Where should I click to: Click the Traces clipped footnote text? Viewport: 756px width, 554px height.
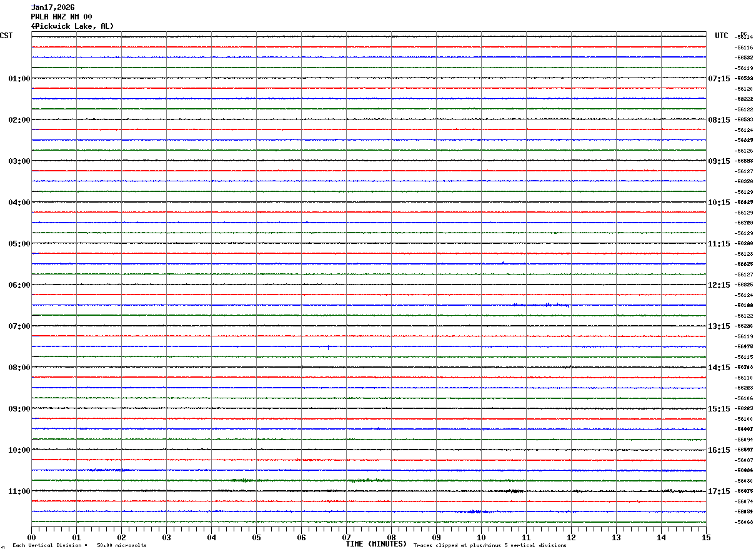[490, 546]
